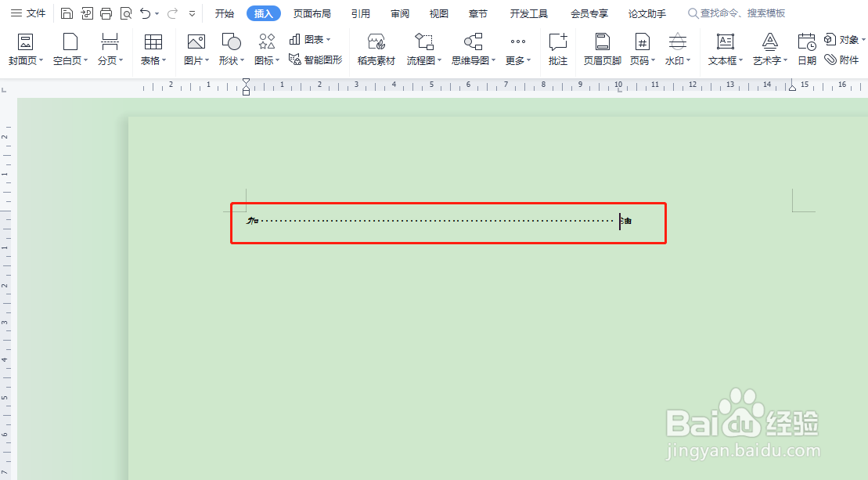868x480 pixels.
Task: Insert a cover page with 封面页
Action: pyautogui.click(x=26, y=49)
